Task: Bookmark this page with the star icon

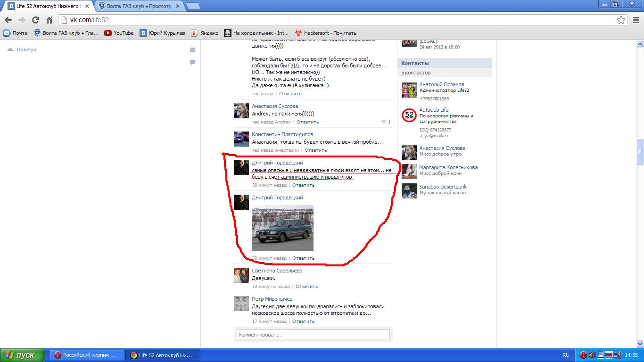Action: coord(621,20)
